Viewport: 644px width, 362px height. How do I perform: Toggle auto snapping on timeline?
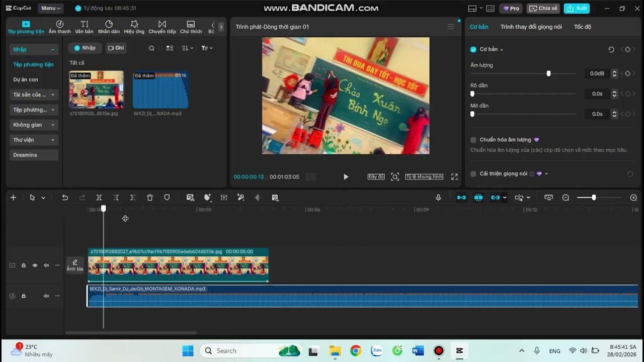pos(478,198)
